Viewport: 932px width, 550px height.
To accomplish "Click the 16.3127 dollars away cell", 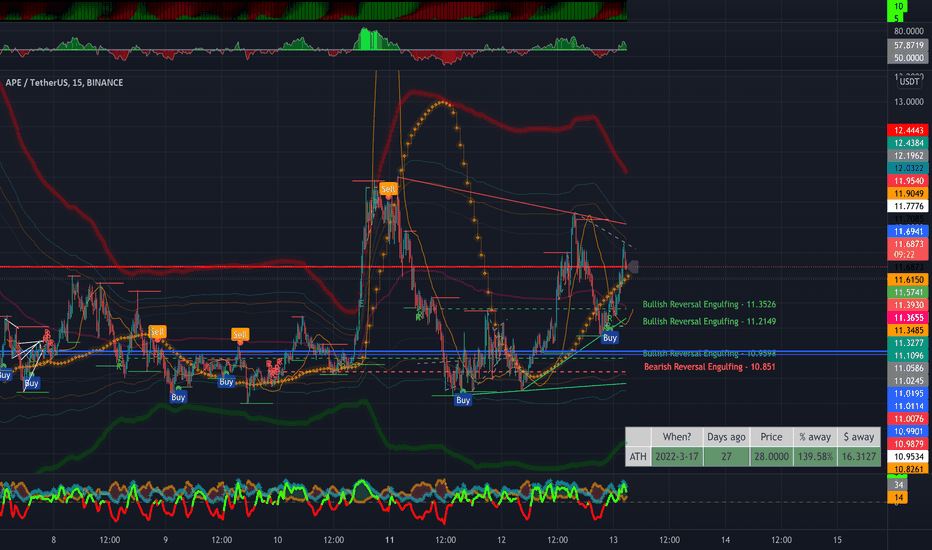I will tap(859, 457).
